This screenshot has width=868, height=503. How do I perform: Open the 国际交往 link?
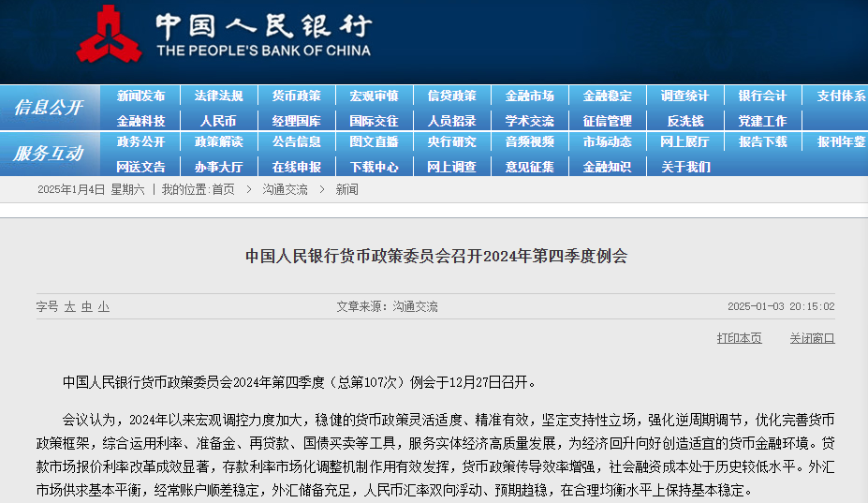pyautogui.click(x=374, y=121)
